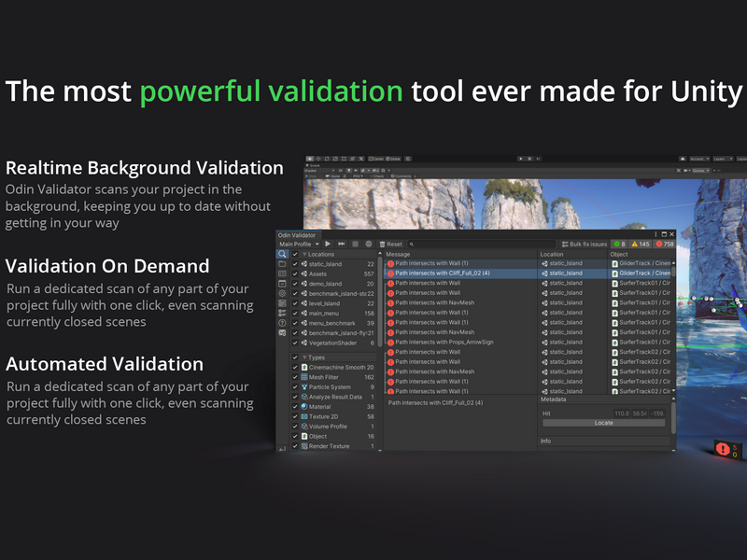The height and width of the screenshot is (560, 747).
Task: Click the Unity icon next to main_menu
Action: (x=304, y=314)
